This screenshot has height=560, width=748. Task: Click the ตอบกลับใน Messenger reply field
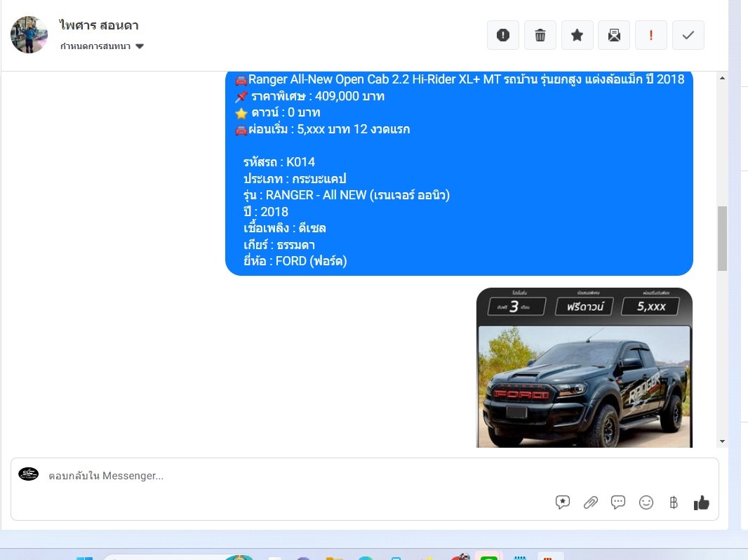coord(364,489)
